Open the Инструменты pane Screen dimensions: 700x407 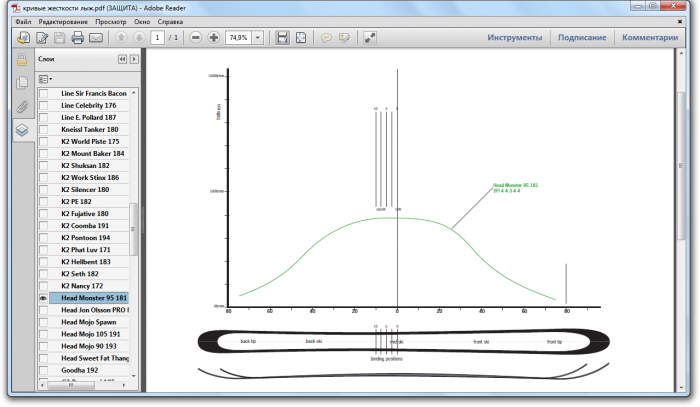[x=515, y=37]
